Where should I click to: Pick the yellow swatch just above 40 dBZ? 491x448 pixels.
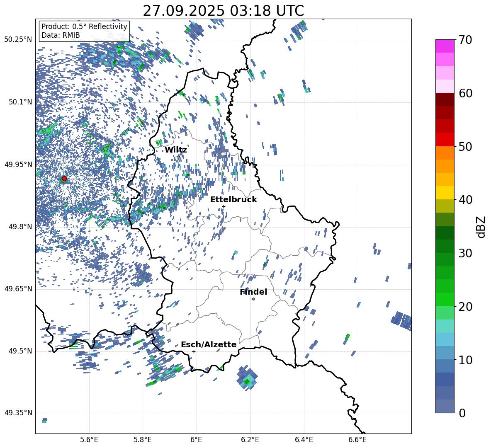click(x=445, y=193)
